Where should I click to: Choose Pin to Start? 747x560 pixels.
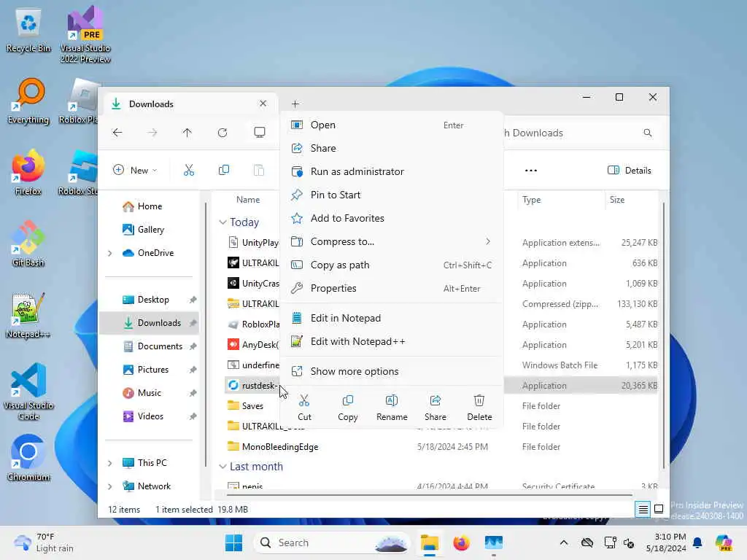point(391,195)
